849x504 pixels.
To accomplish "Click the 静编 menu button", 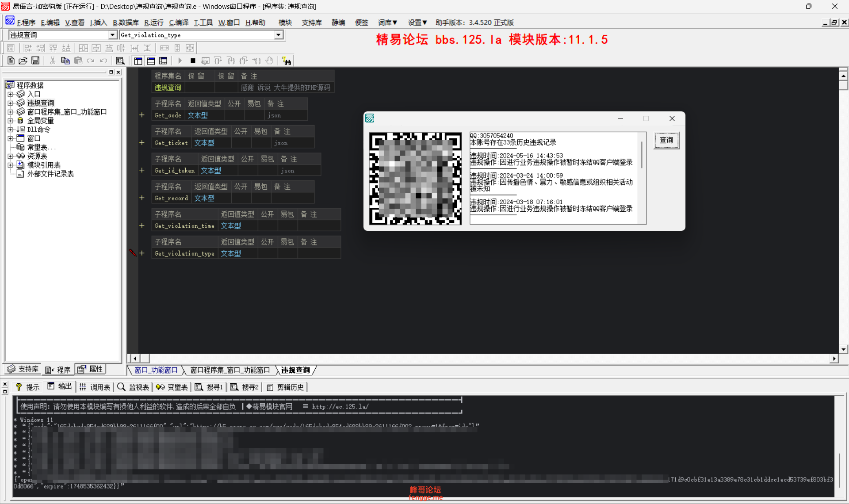I will 338,23.
